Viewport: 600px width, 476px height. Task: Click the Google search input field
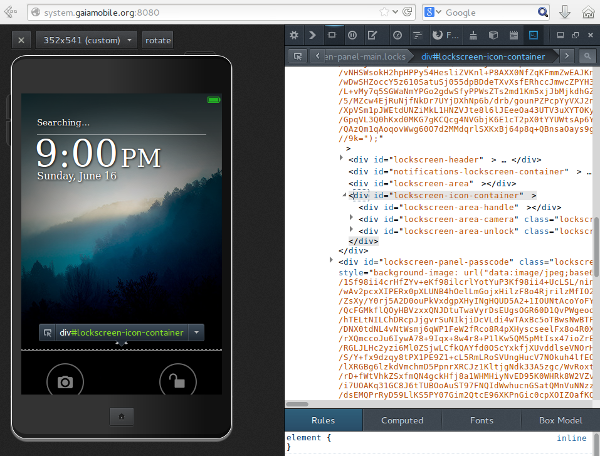click(x=490, y=12)
